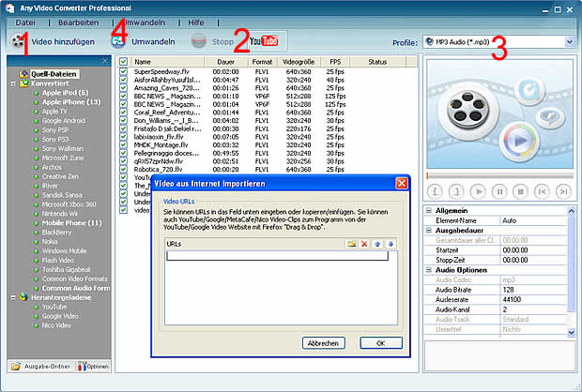Click the Stop button in preview controls

[x=520, y=191]
